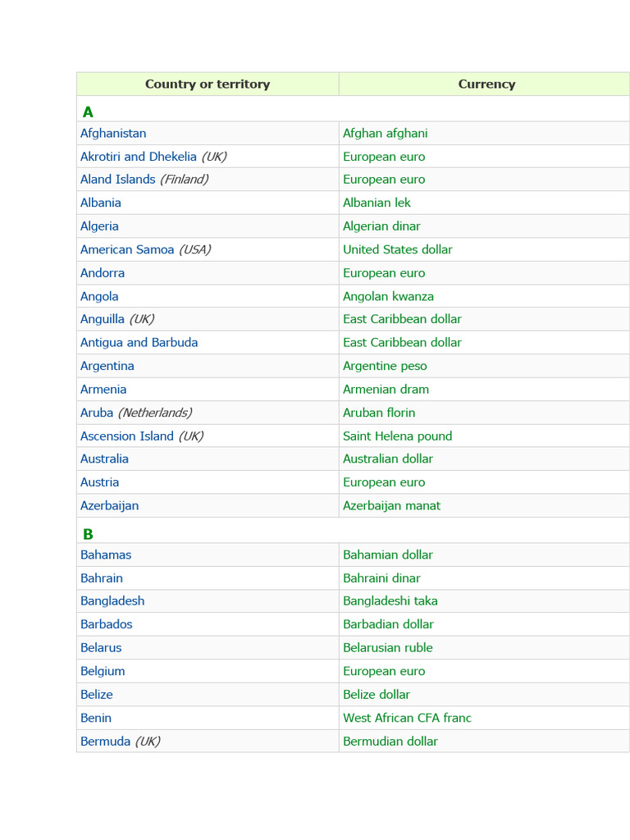
Task: Open the Bangladesh country link
Action: pyautogui.click(x=112, y=601)
